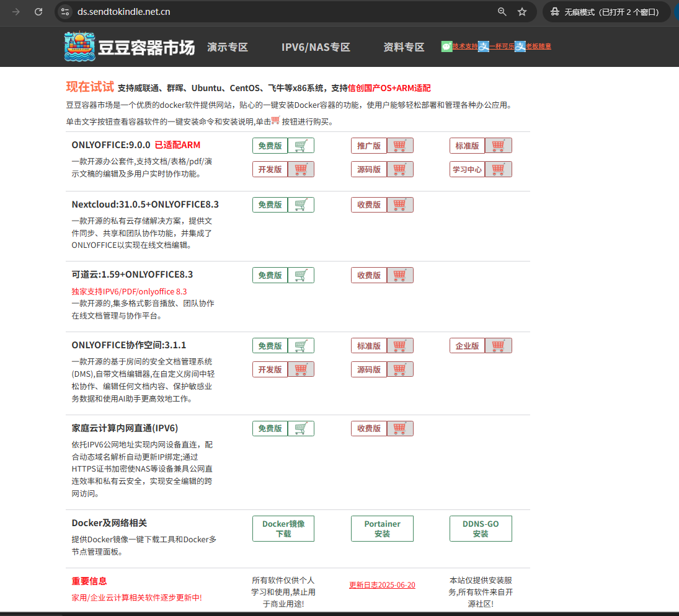679x616 pixels.
Task: Open Nextcloud 免费版 button
Action: (270, 205)
